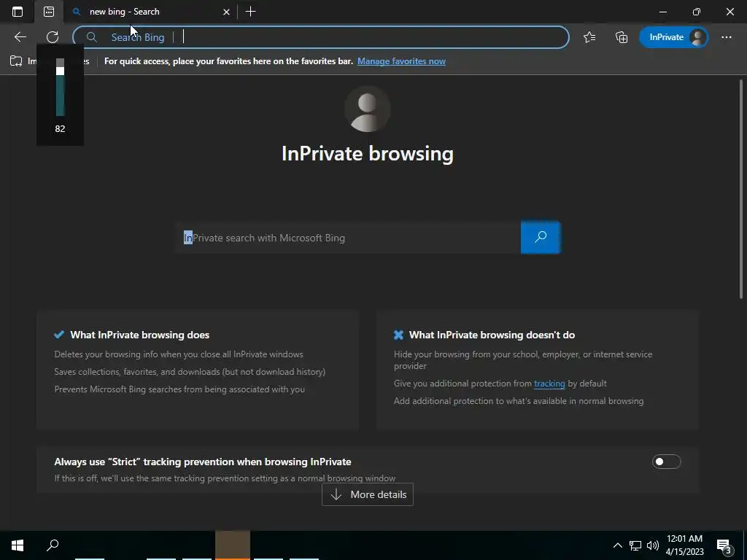Image resolution: width=747 pixels, height=560 pixels.
Task: Open the Favorites star icon
Action: pyautogui.click(x=589, y=37)
